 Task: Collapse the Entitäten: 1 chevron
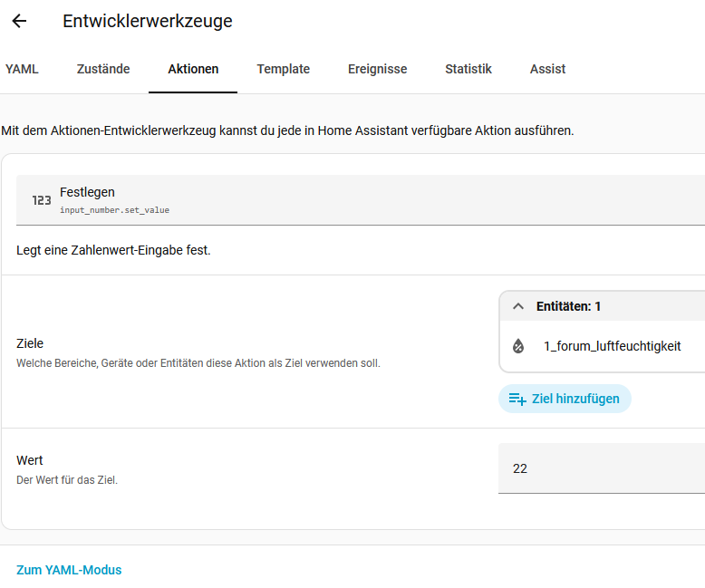point(518,306)
